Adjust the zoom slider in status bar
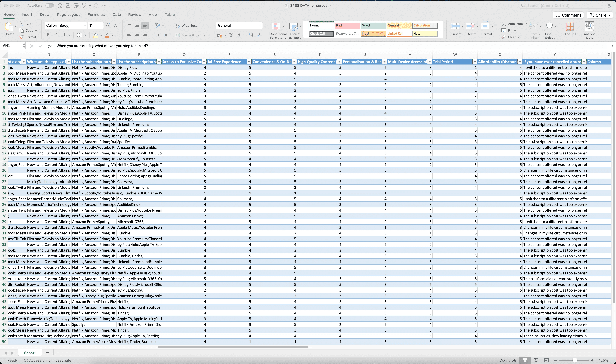The height and width of the screenshot is (364, 616). [574, 360]
